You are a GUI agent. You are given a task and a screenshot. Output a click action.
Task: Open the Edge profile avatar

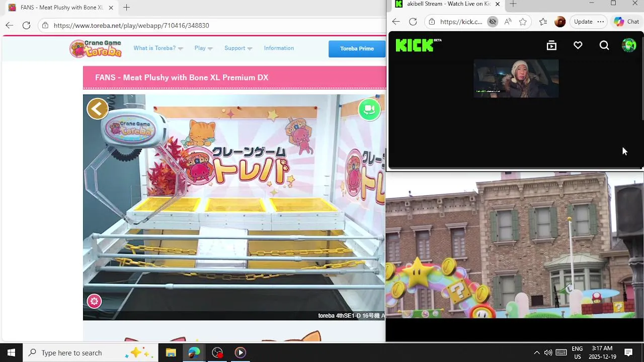[x=560, y=22]
